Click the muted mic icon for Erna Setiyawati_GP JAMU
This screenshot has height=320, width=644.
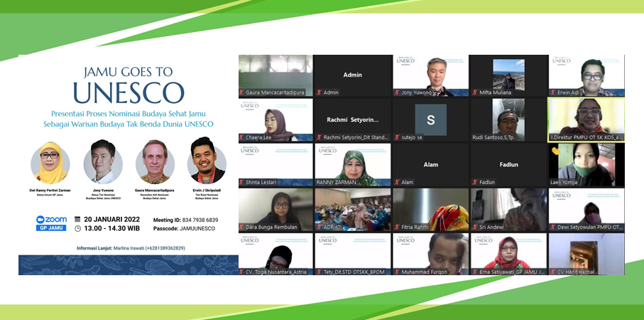474,272
